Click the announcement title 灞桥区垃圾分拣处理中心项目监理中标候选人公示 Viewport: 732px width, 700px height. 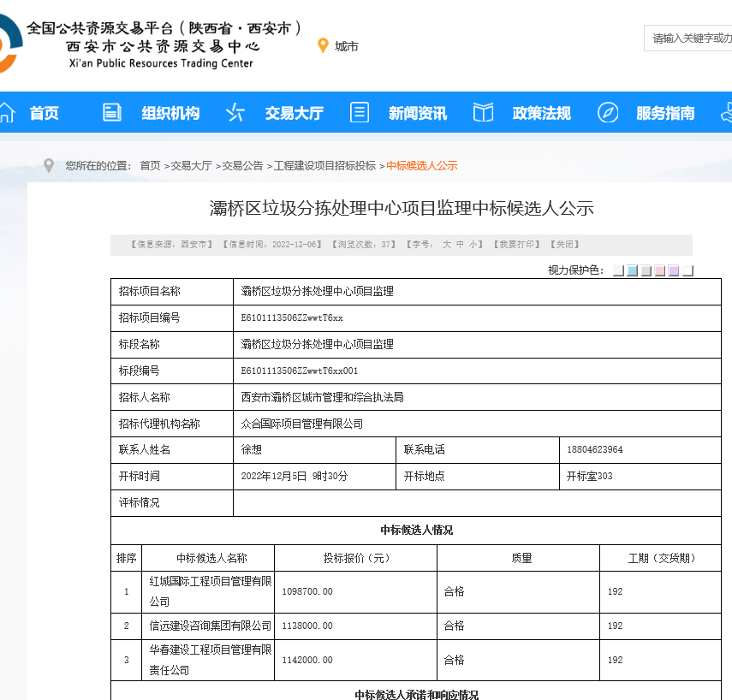402,208
